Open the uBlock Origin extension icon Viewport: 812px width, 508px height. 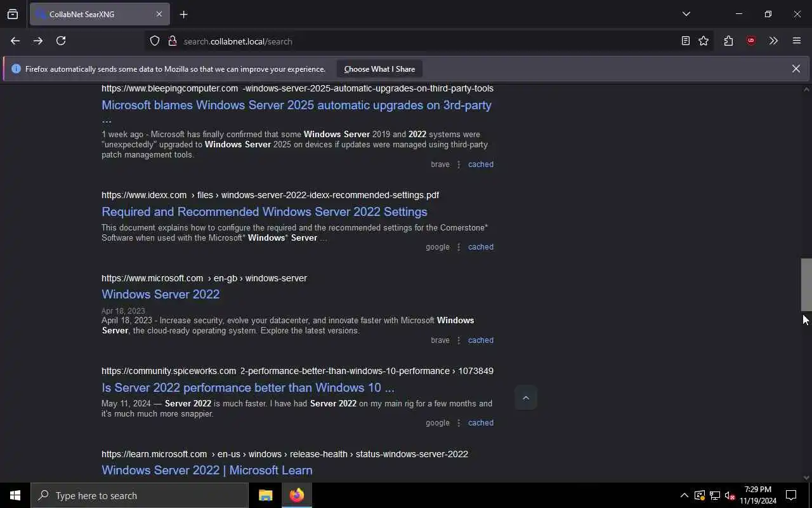coord(751,41)
